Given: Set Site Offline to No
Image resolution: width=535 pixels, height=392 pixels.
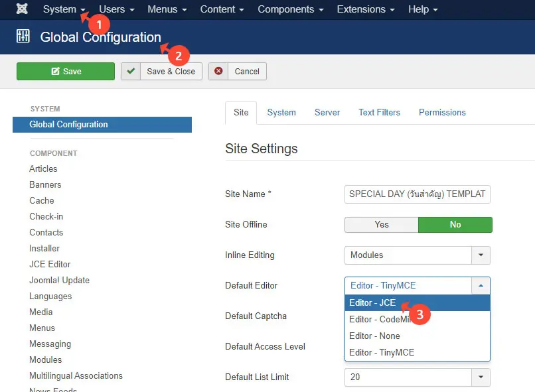Looking at the screenshot, I should click(455, 225).
